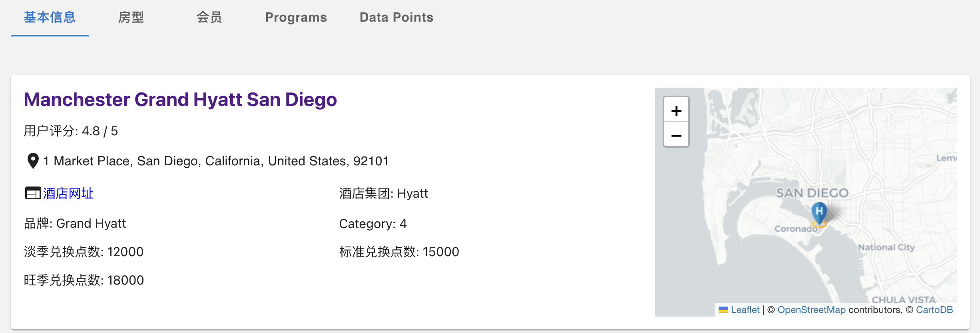This screenshot has width=980, height=333.
Task: Open the Data Points tab
Action: click(x=396, y=18)
